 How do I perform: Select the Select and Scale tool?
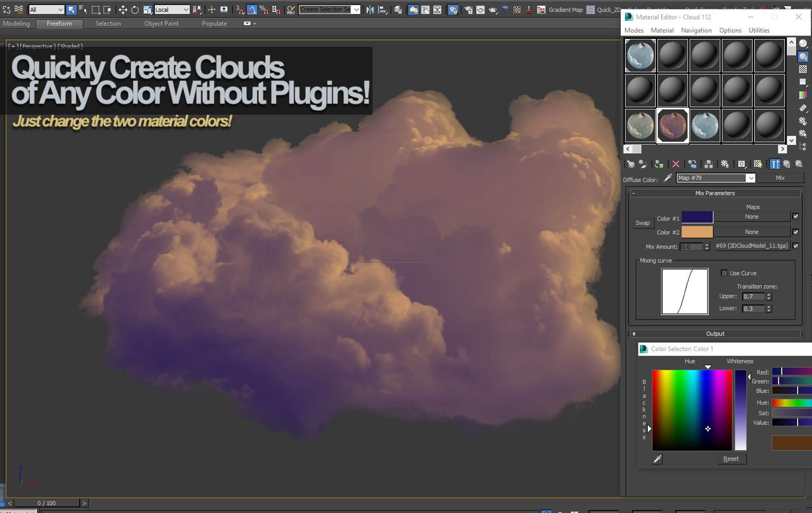coord(147,9)
